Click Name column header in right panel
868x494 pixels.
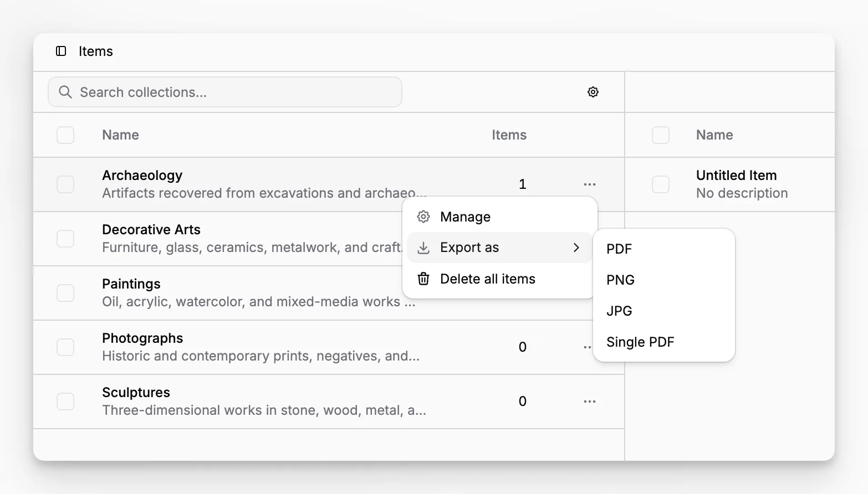tap(714, 135)
